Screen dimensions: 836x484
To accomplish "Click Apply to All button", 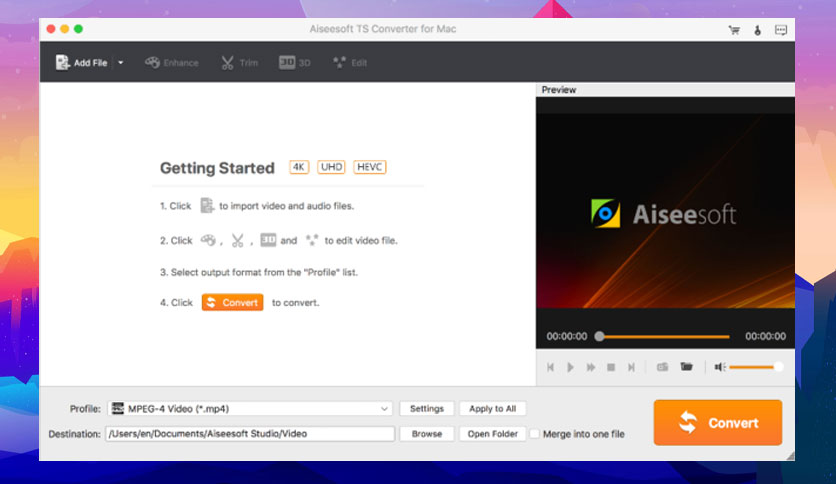I will pos(493,409).
